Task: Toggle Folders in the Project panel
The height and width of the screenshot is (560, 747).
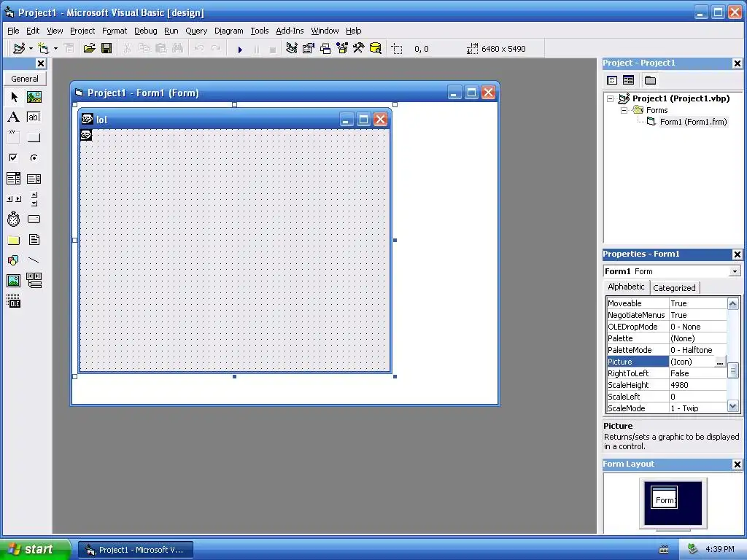Action: pos(650,80)
